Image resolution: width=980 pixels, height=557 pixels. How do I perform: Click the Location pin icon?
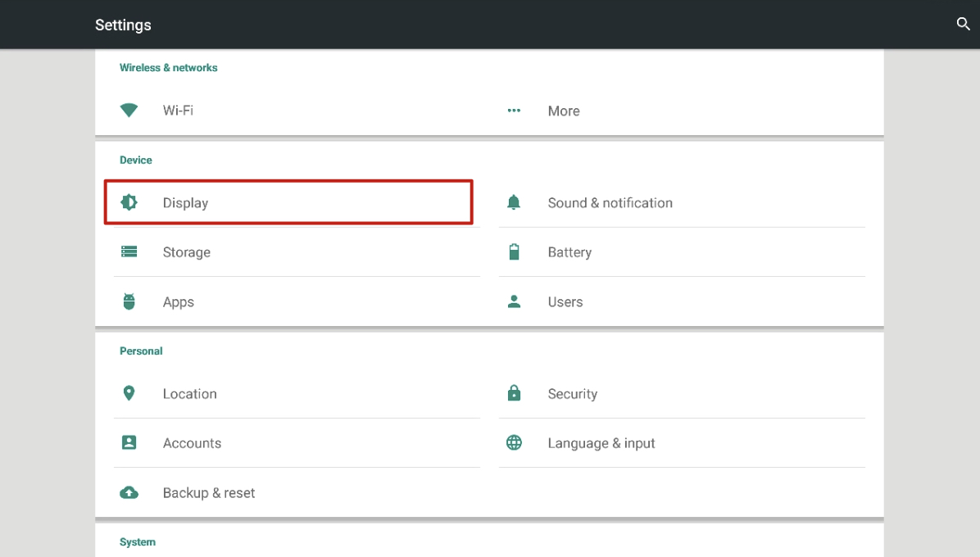coord(129,394)
